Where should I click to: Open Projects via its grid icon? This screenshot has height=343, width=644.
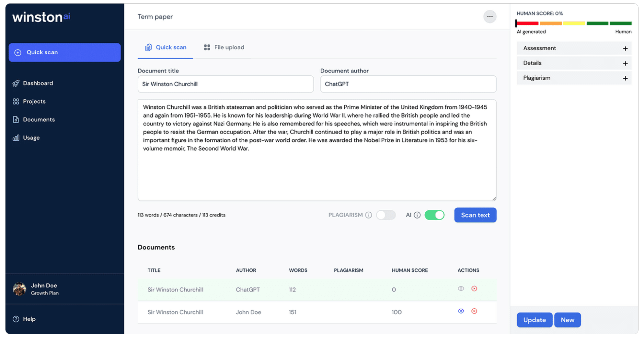click(x=16, y=101)
